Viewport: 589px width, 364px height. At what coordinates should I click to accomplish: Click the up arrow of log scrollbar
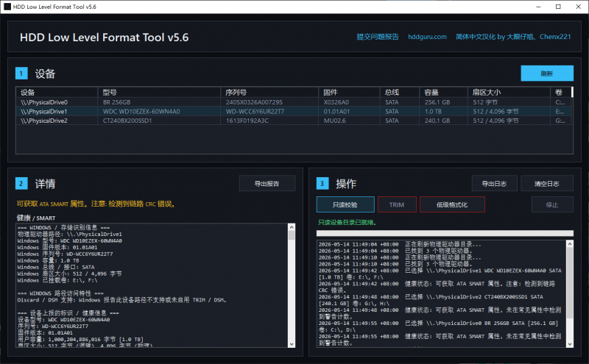pos(570,244)
